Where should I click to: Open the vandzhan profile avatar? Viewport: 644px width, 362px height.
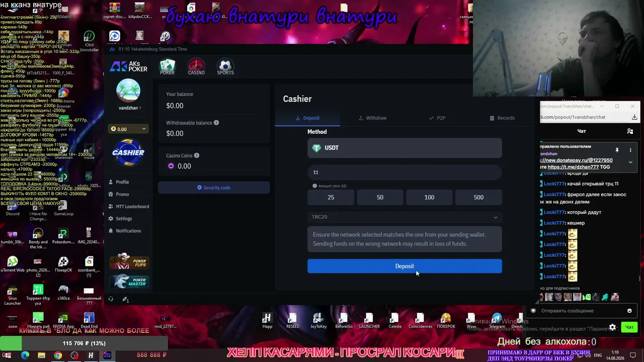click(x=128, y=90)
